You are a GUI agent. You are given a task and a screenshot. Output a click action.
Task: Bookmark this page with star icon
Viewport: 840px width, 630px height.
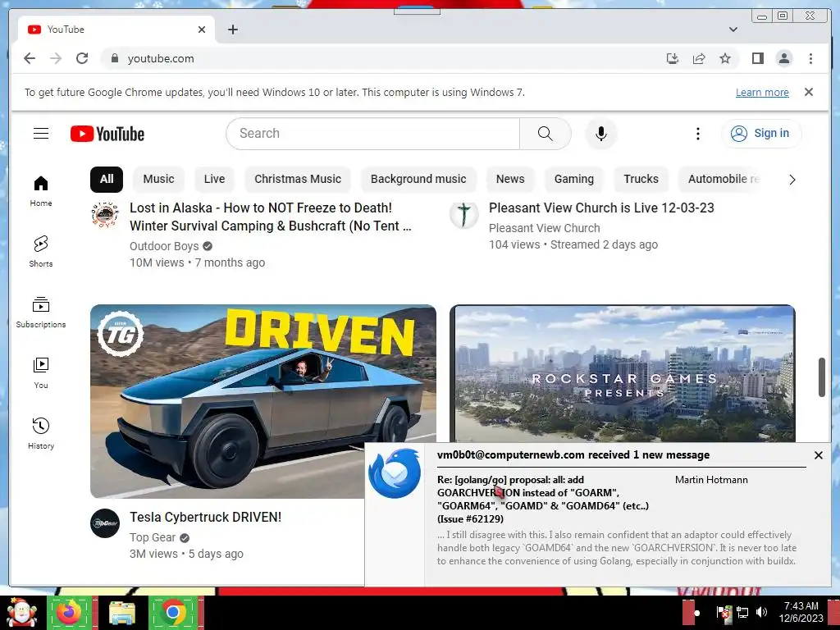coord(725,58)
